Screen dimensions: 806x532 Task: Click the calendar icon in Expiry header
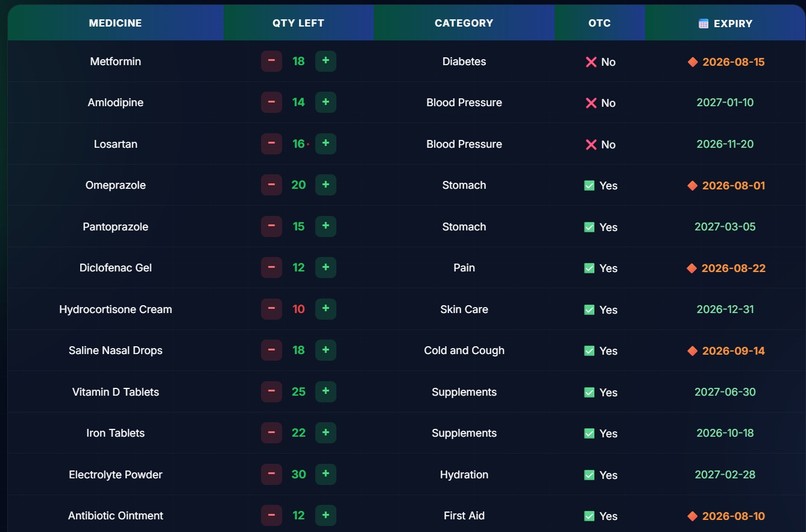pos(703,24)
